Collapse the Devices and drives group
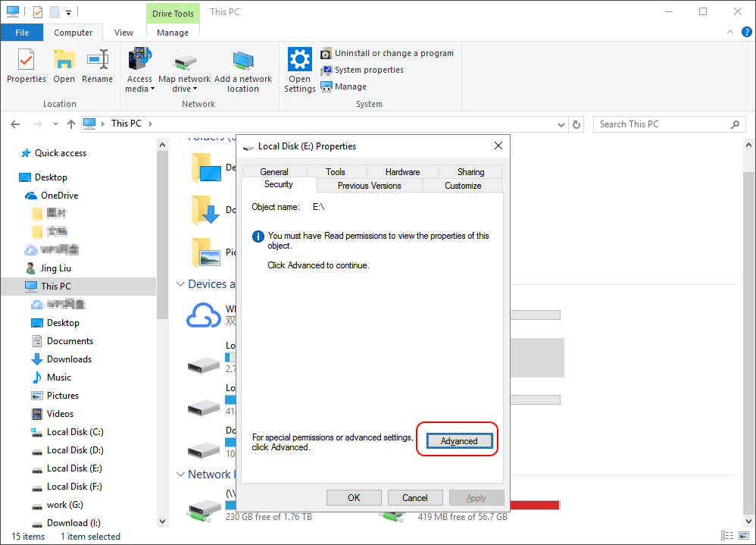Viewport: 756px width, 545px height. tap(180, 284)
